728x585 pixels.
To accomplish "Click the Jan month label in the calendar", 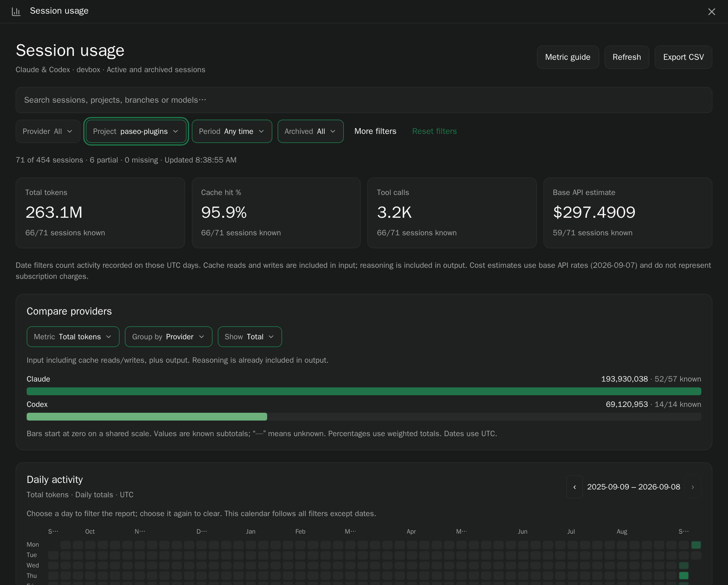I will (x=251, y=532).
